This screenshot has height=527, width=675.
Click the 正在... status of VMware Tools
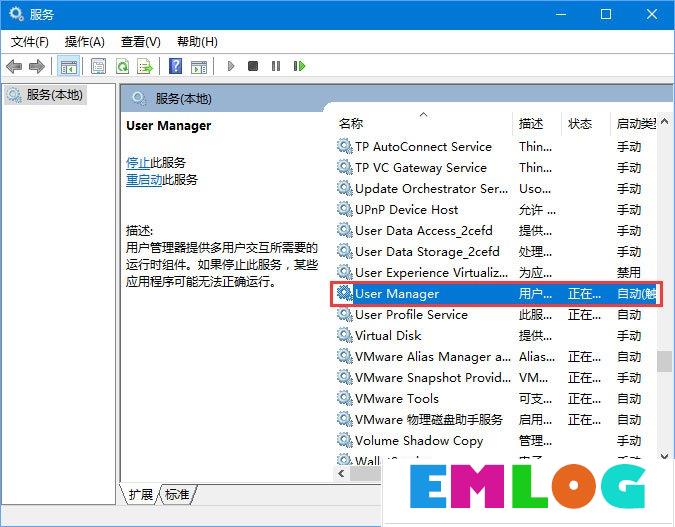[x=584, y=399]
